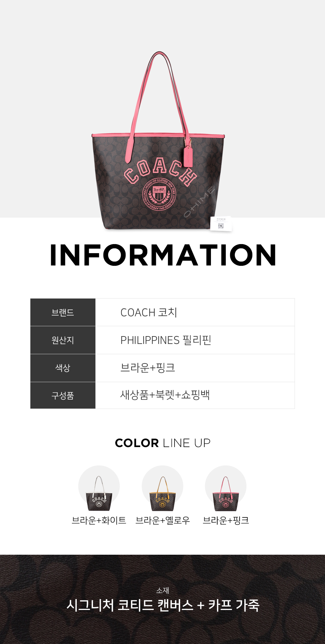Click the 브라운+핑크 label under swatches

point(226,520)
